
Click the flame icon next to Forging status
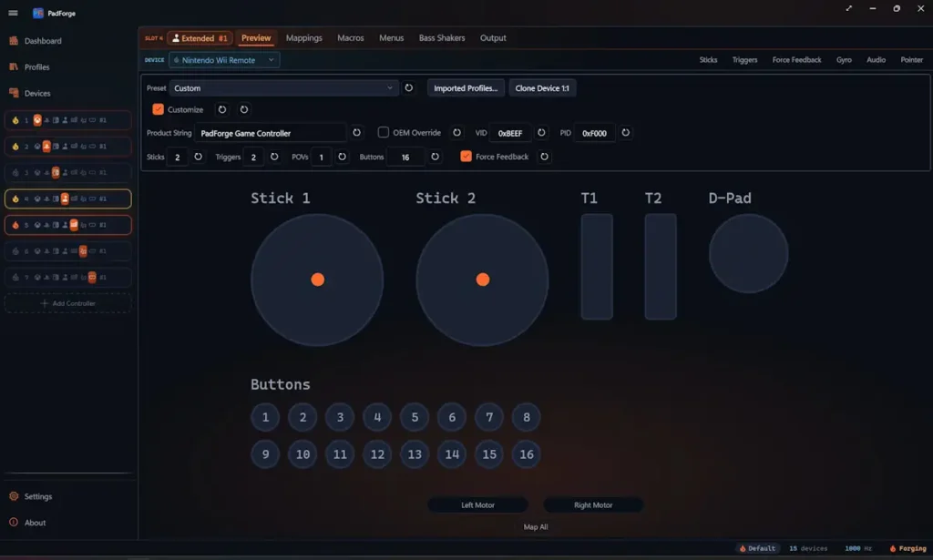(893, 548)
